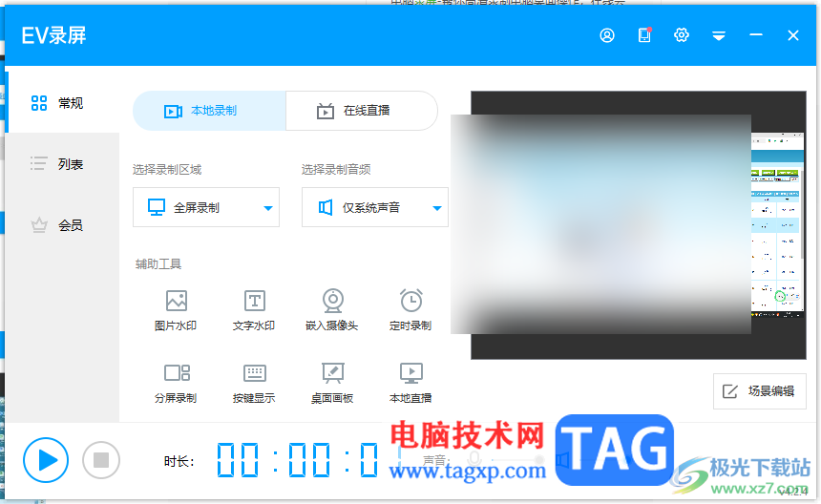The height and width of the screenshot is (504, 821).
Task: Click the 列表 list icon in sidebar
Action: pos(39,164)
